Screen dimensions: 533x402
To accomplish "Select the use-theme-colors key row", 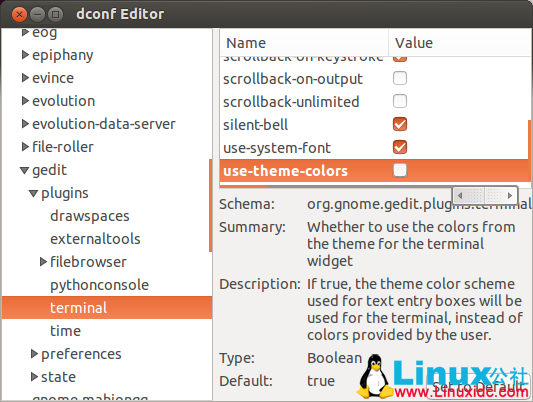I will point(375,171).
